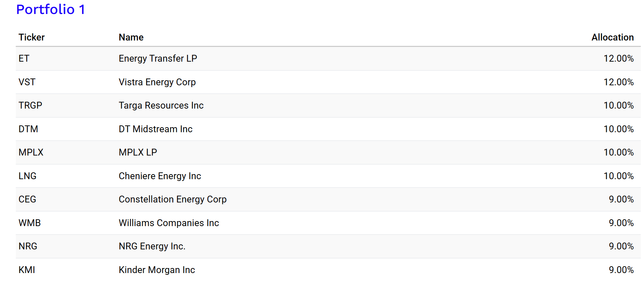Click the 12.00% allocation for ET

coord(618,58)
